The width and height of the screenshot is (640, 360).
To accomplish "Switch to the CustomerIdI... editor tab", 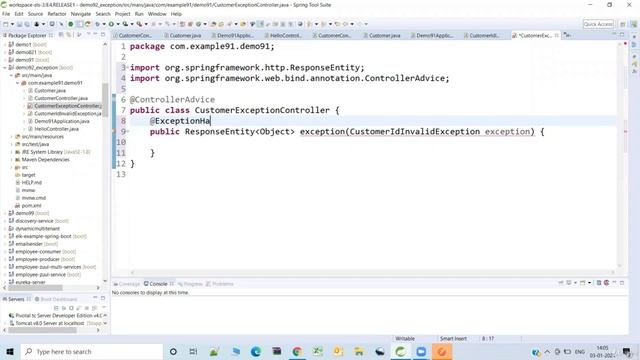I will tap(484, 36).
